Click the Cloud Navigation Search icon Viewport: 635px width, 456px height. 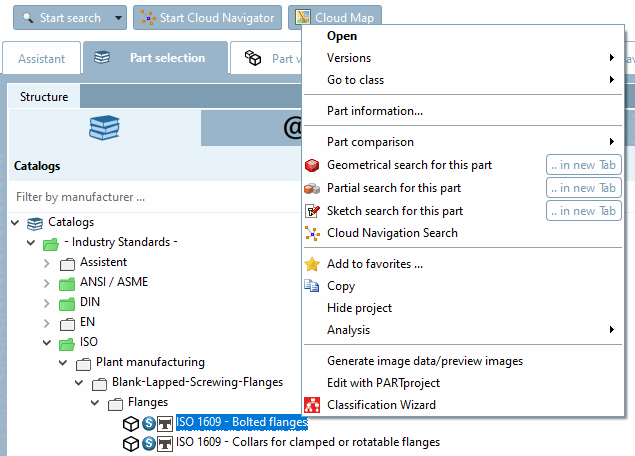[313, 233]
